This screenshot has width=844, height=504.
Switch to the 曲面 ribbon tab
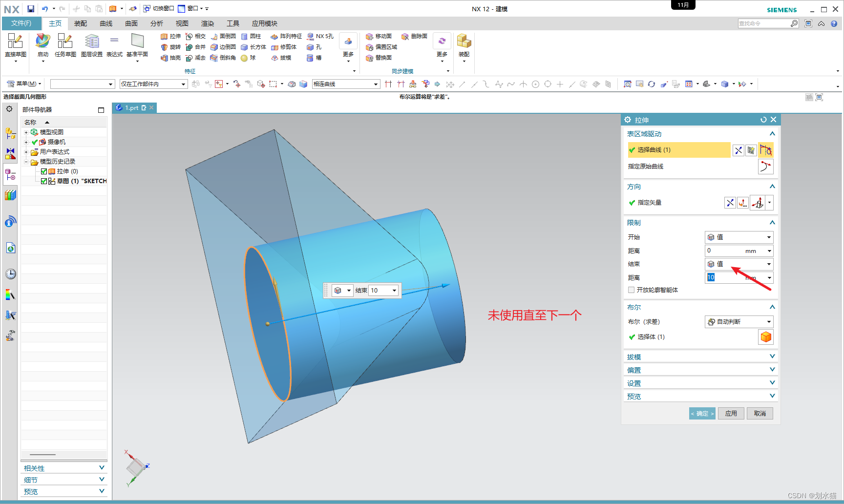pos(131,23)
